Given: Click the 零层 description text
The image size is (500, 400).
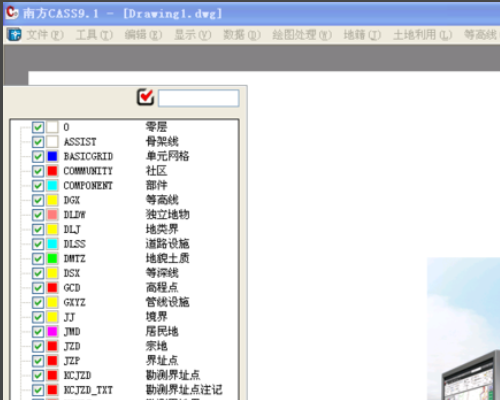Looking at the screenshot, I should coord(156,127).
